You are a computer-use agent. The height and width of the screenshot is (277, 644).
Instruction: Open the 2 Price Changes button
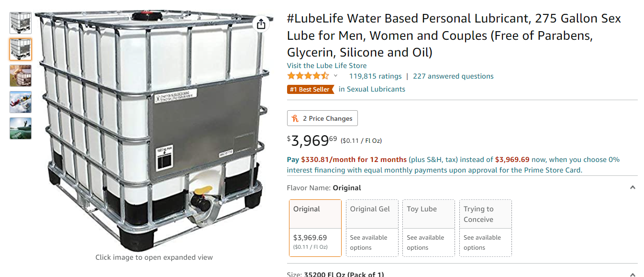[322, 118]
